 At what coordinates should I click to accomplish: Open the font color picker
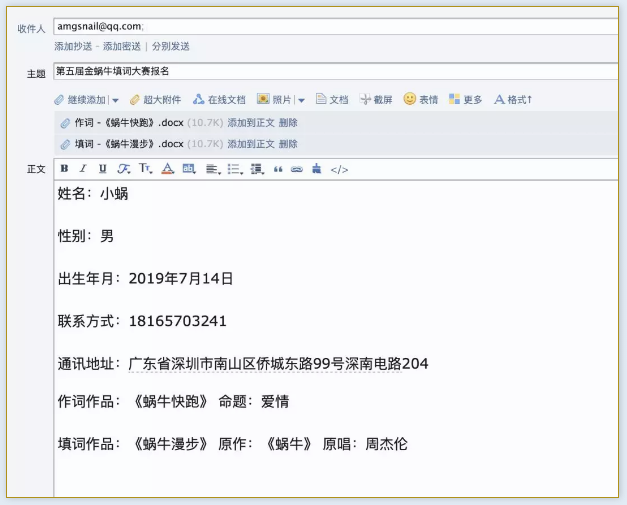click(x=168, y=169)
